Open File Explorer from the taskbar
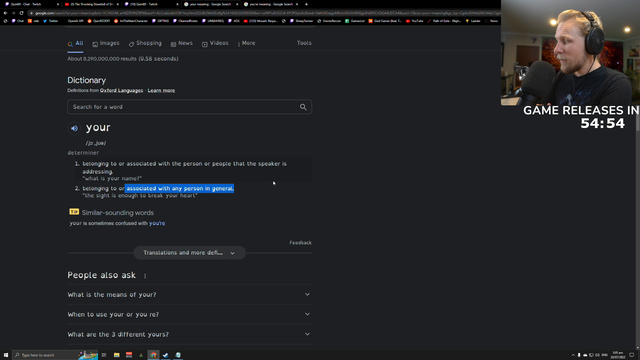 116,355
